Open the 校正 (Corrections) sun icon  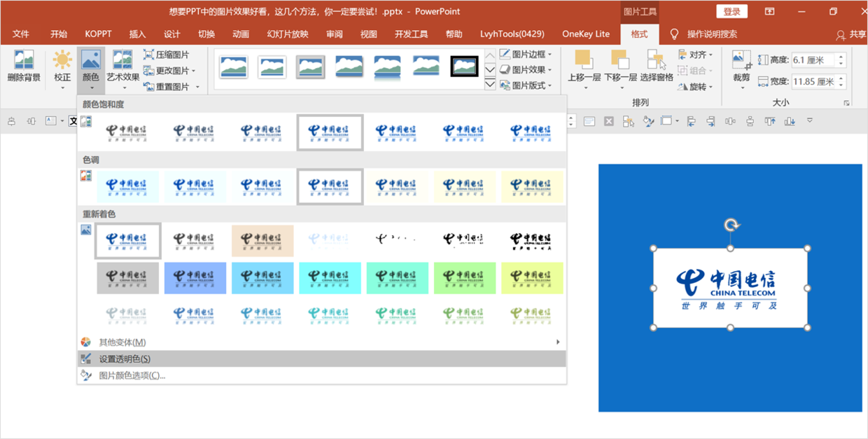point(62,60)
